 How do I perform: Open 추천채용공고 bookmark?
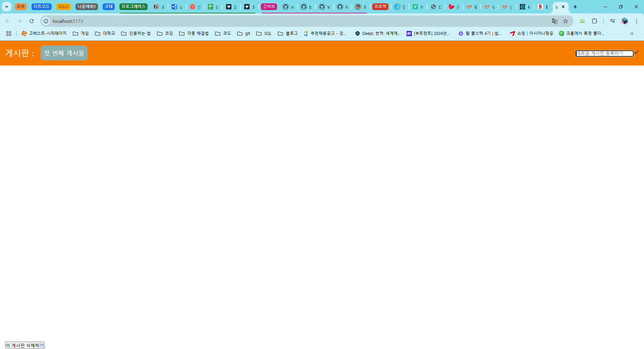coord(325,34)
